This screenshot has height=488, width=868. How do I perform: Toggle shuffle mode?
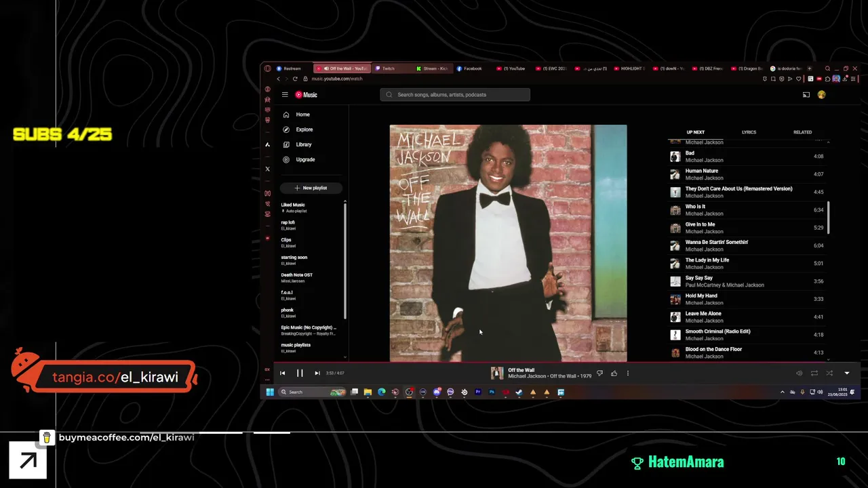[829, 373]
